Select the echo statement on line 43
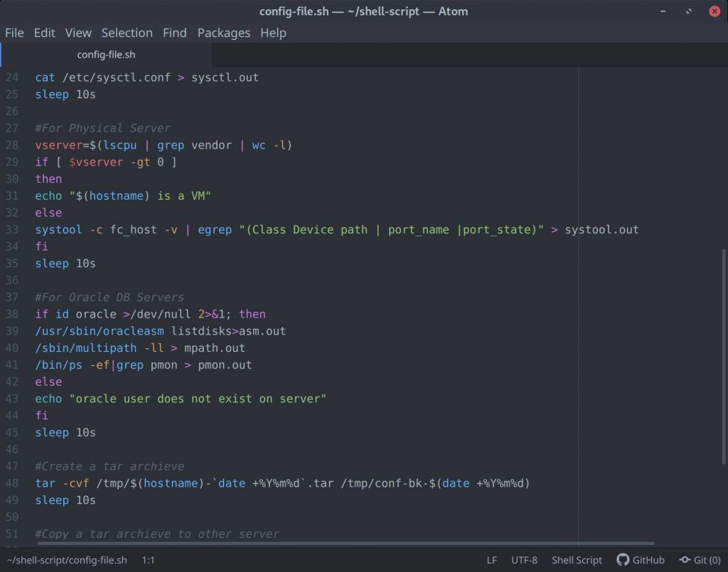Screen dimensions: 728x572 point(178,399)
